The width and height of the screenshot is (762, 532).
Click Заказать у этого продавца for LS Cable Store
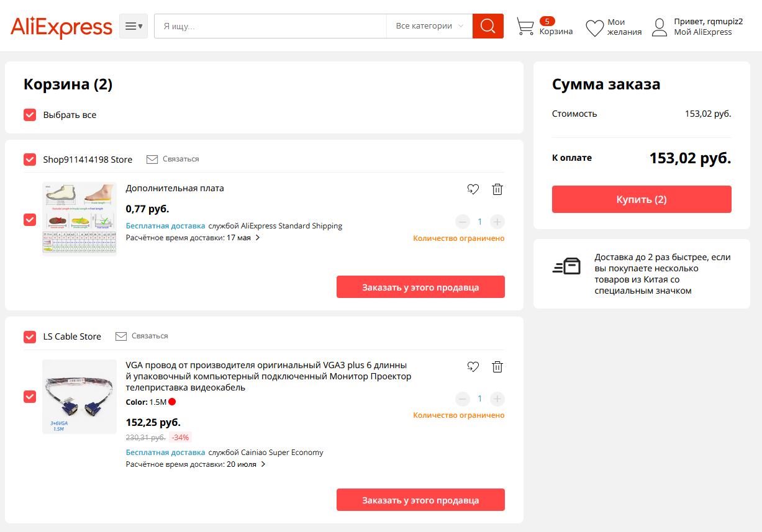pos(420,500)
